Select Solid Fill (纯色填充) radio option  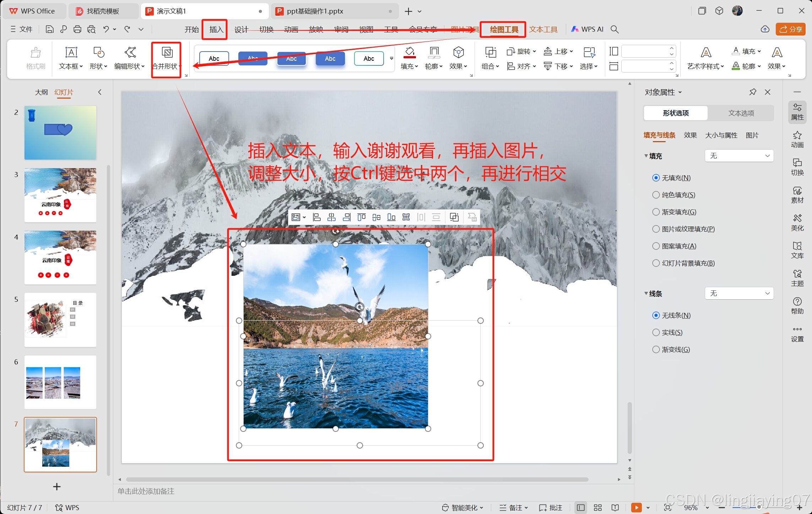pyautogui.click(x=656, y=195)
